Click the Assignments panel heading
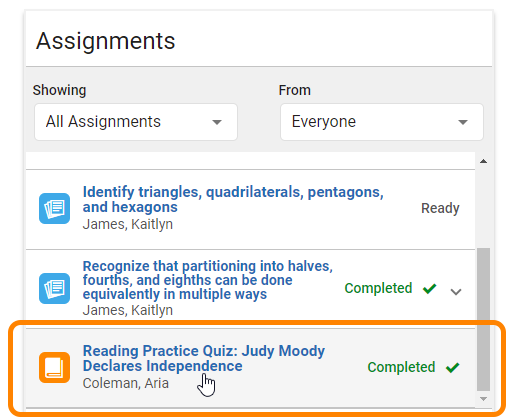The width and height of the screenshot is (513, 417). (105, 41)
